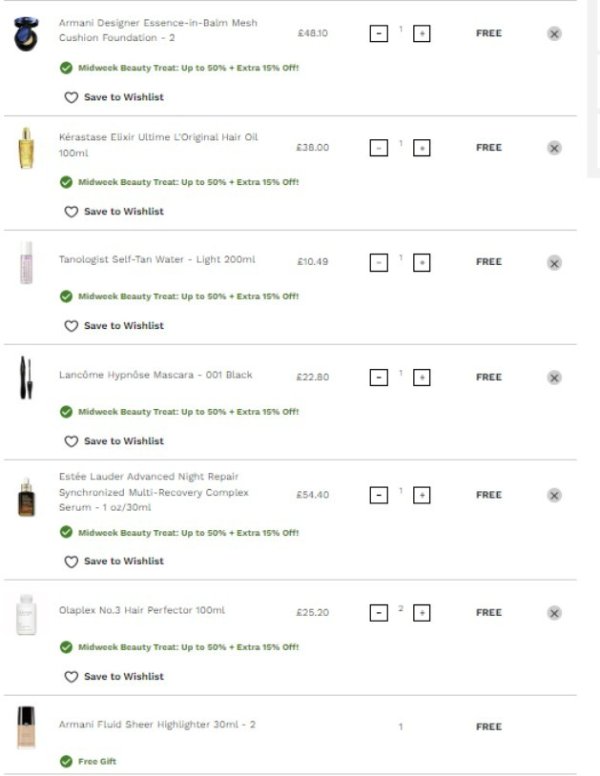Decrease quantity of Kérastase Hair Oil
The image size is (600, 776).
pos(379,148)
